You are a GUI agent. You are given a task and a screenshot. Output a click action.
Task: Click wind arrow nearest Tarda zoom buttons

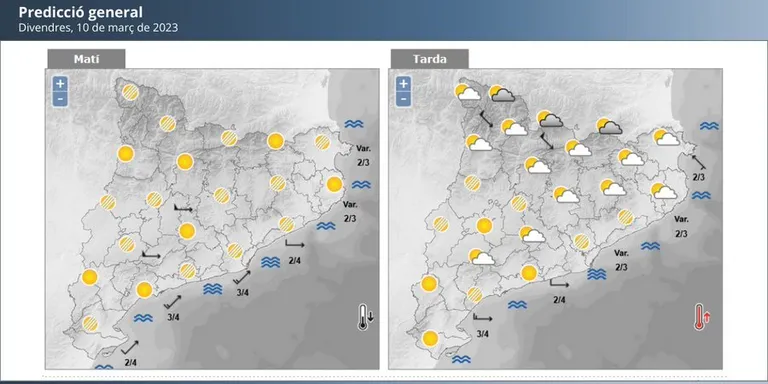point(486,120)
